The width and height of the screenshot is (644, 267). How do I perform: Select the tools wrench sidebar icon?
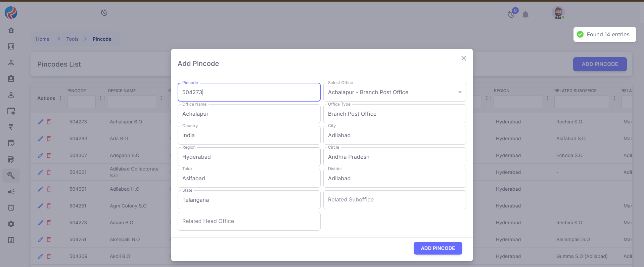pyautogui.click(x=11, y=176)
